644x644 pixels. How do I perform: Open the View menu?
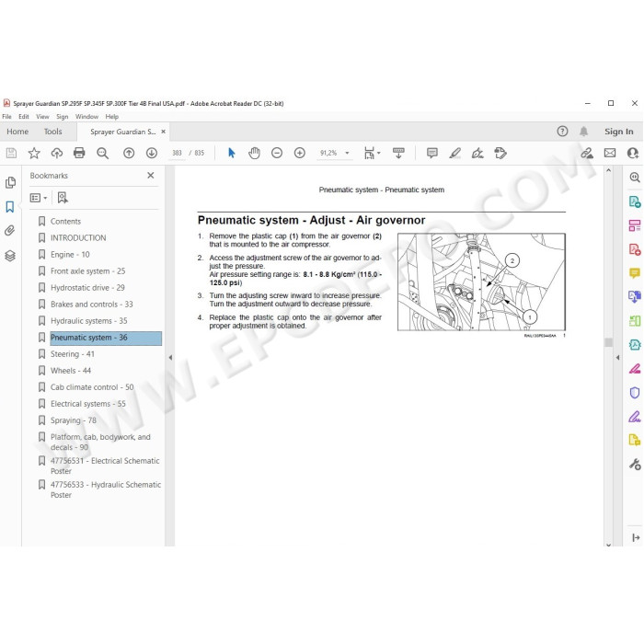pos(42,117)
